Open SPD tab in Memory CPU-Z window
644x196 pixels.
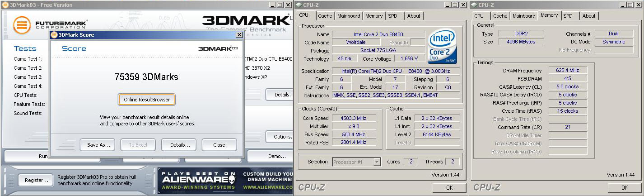coord(568,16)
